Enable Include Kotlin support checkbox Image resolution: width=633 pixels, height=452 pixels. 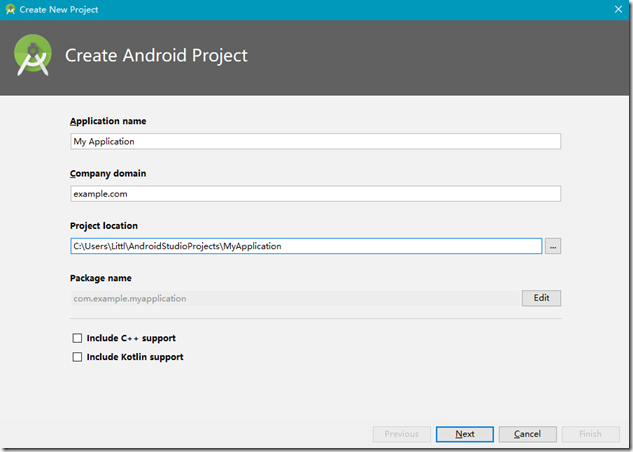coord(77,357)
